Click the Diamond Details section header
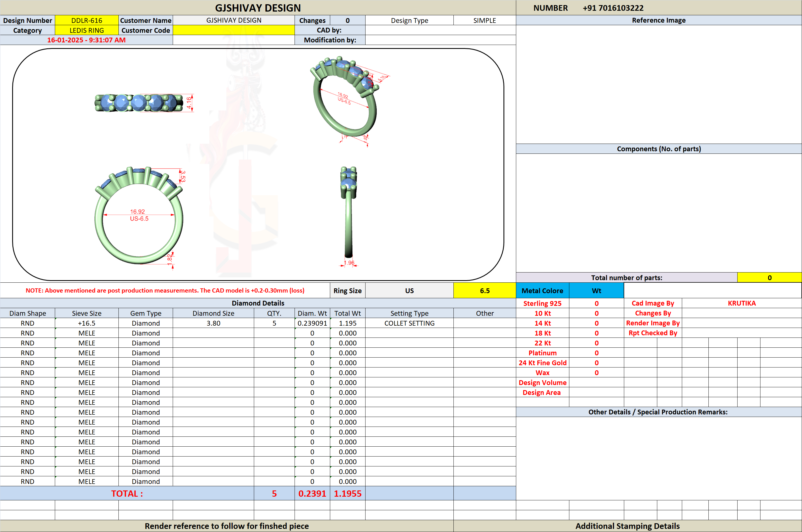Viewport: 802px width, 532px height. pyautogui.click(x=258, y=303)
